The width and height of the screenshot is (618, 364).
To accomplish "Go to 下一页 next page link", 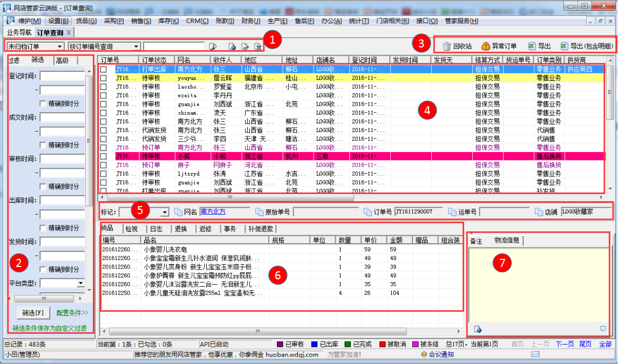I will (x=565, y=344).
